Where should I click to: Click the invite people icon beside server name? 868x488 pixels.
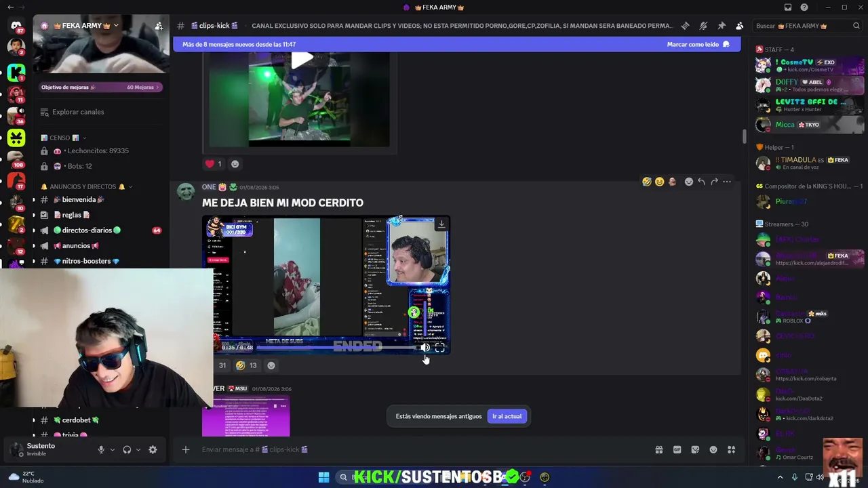click(159, 26)
